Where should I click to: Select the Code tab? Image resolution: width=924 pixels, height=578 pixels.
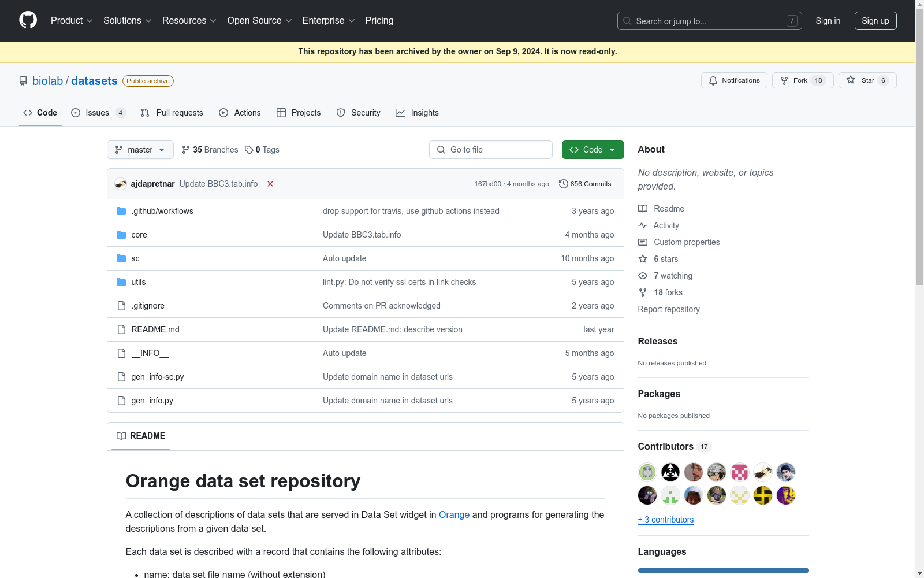pyautogui.click(x=40, y=113)
